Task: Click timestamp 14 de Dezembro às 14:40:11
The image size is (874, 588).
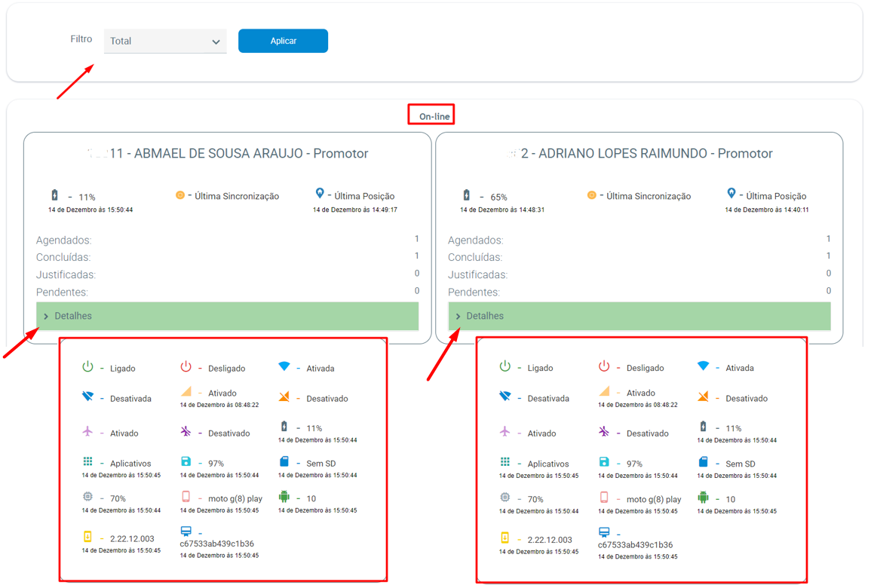Action: (x=766, y=210)
